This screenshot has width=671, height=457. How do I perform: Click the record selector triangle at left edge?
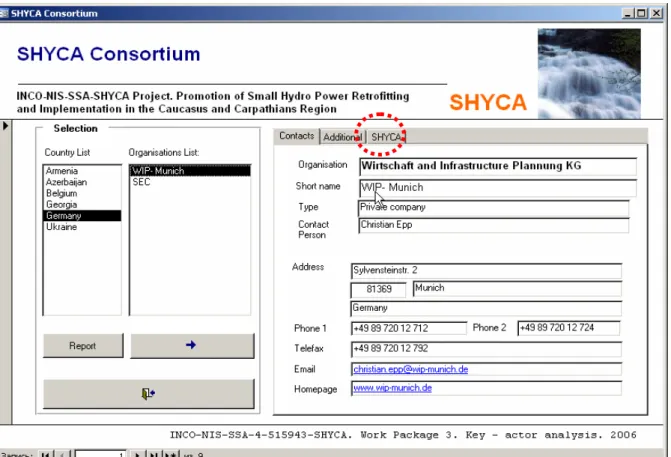click(x=5, y=126)
